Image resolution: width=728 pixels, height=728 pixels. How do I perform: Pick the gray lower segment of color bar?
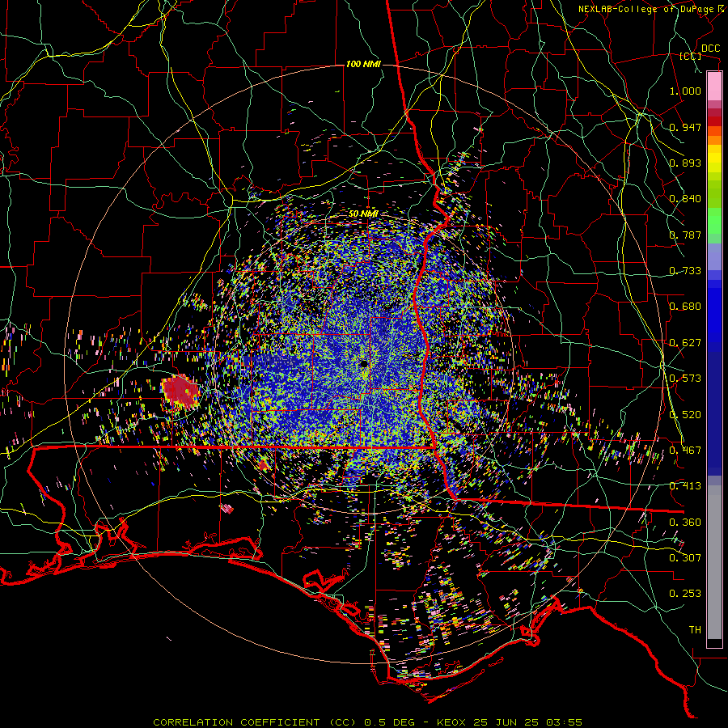pyautogui.click(x=714, y=562)
